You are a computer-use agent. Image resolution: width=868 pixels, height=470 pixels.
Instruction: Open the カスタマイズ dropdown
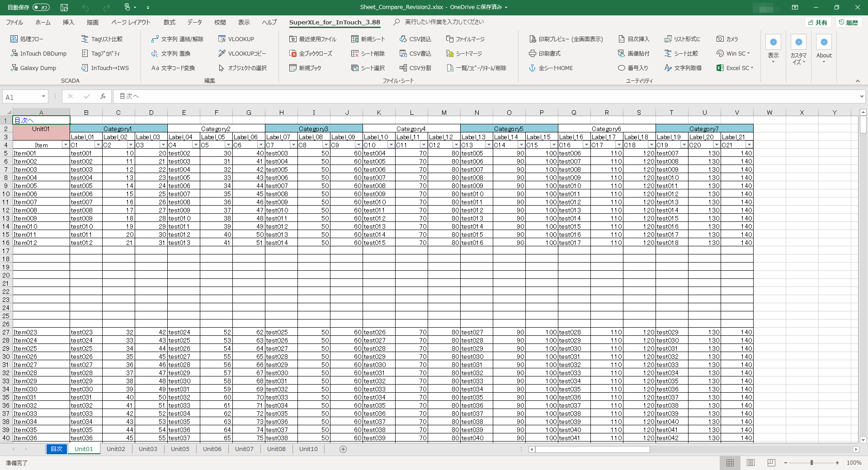[x=798, y=49]
